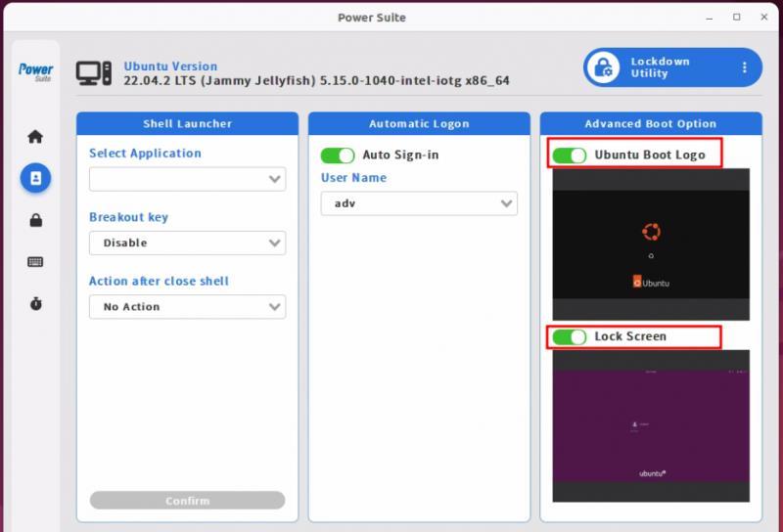Click the Breakout key label
The image size is (783, 532).
128,217
